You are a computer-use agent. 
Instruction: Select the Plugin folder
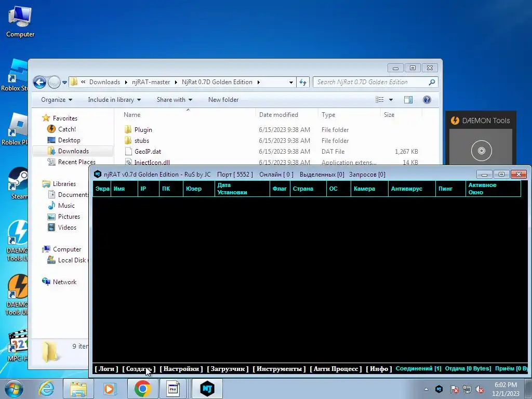click(x=143, y=129)
